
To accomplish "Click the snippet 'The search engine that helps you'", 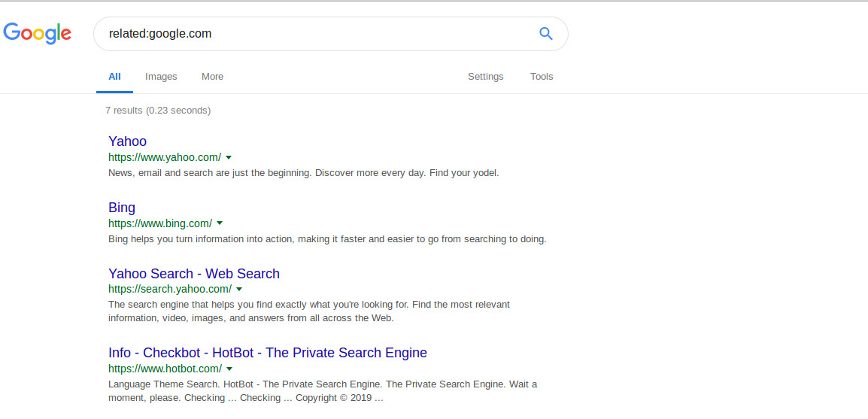I will tap(309, 311).
